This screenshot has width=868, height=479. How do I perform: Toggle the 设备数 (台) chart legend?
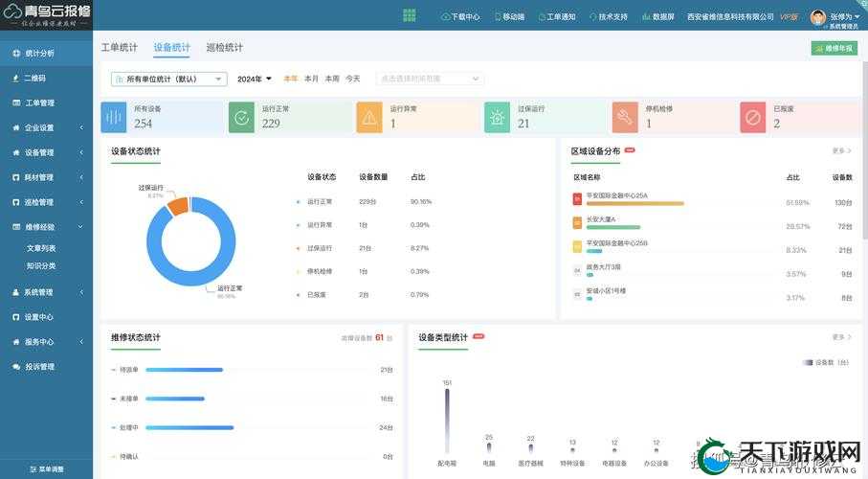(x=826, y=362)
